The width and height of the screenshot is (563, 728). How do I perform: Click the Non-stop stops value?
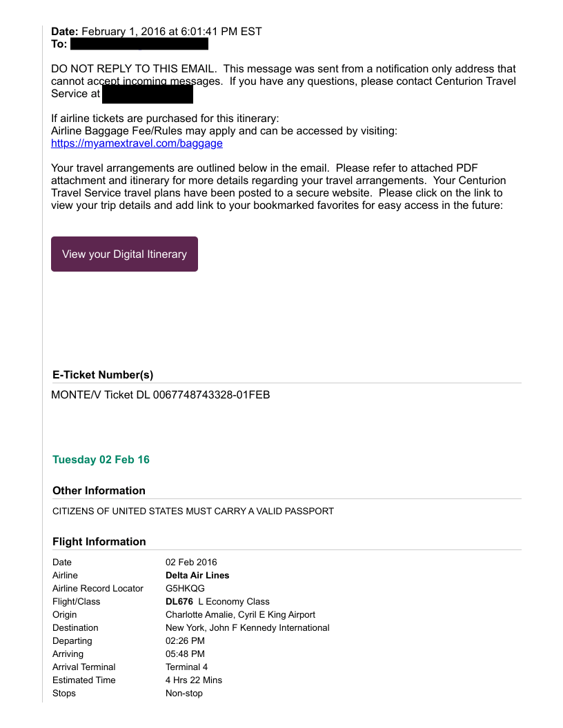[184, 693]
